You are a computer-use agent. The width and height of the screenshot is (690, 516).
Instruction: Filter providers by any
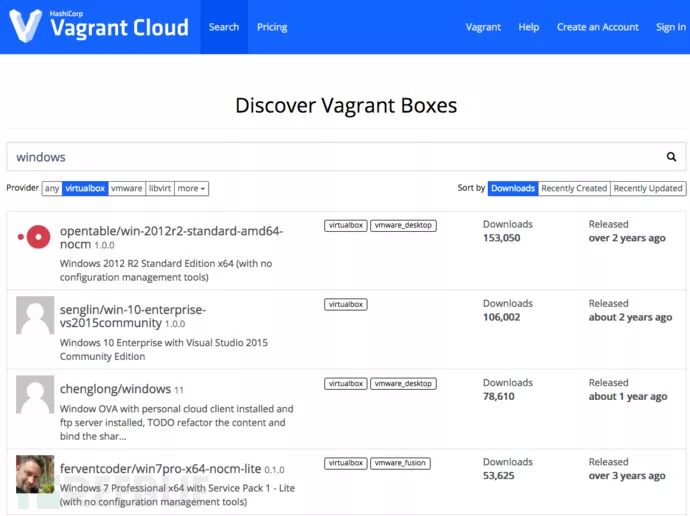pos(52,188)
